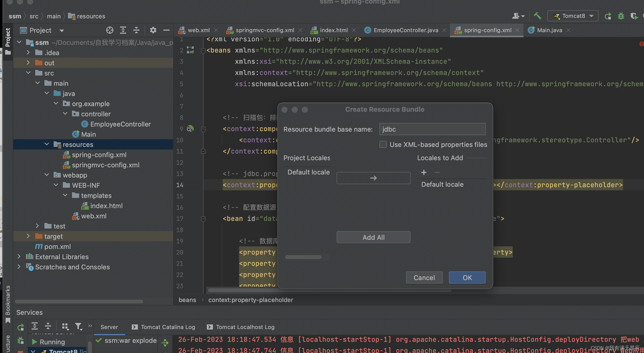Viewport: 644px width, 353px height.
Task: Collapse the resources folder node
Action: point(47,144)
